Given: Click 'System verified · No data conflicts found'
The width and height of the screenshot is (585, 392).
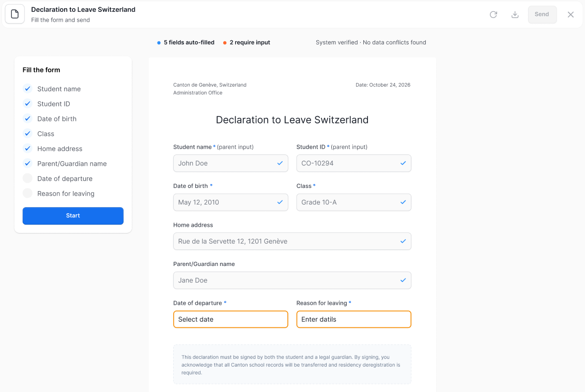Looking at the screenshot, I should (371, 42).
